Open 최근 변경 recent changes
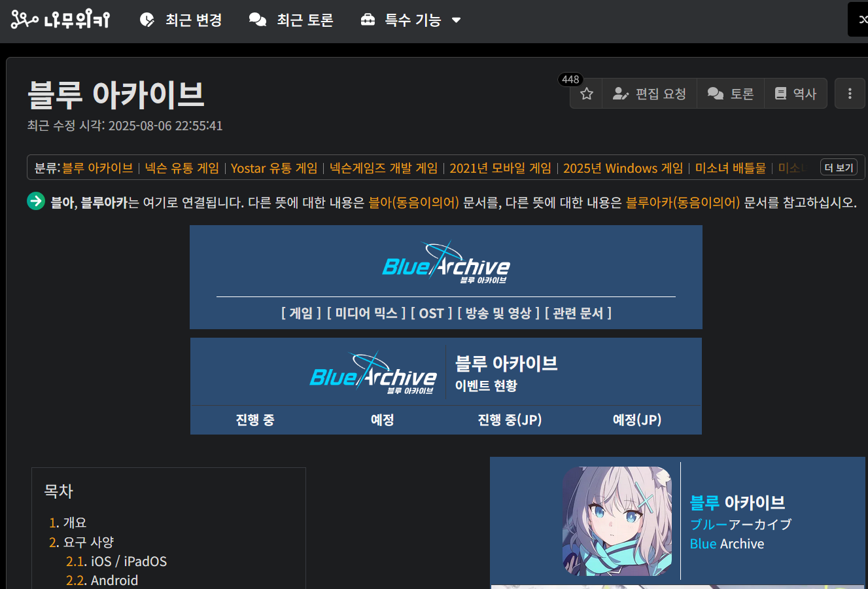The height and width of the screenshot is (589, 868). (x=181, y=20)
